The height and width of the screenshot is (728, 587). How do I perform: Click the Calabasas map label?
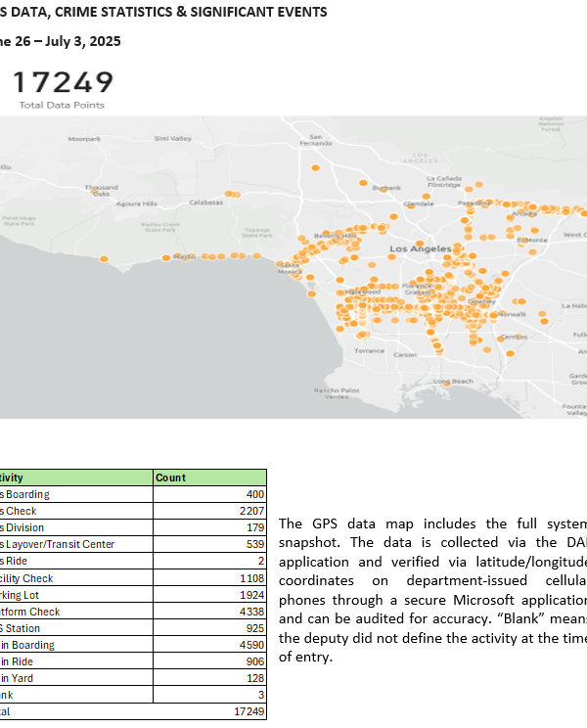pos(205,203)
